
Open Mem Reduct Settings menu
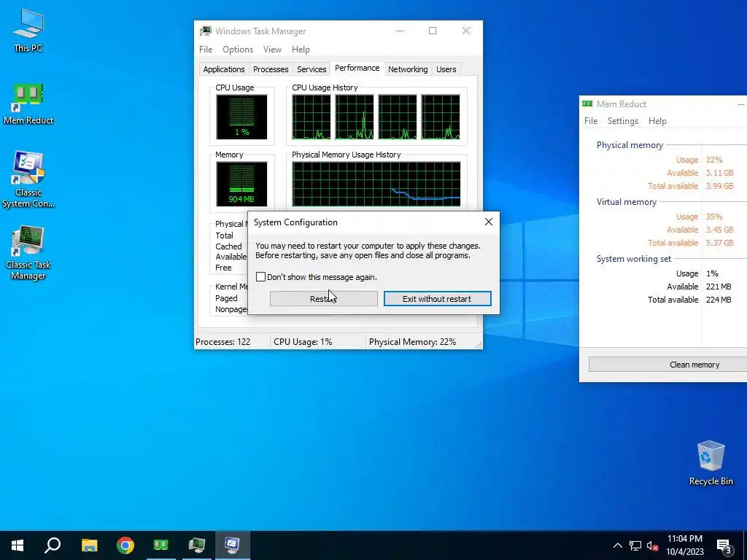(x=623, y=121)
